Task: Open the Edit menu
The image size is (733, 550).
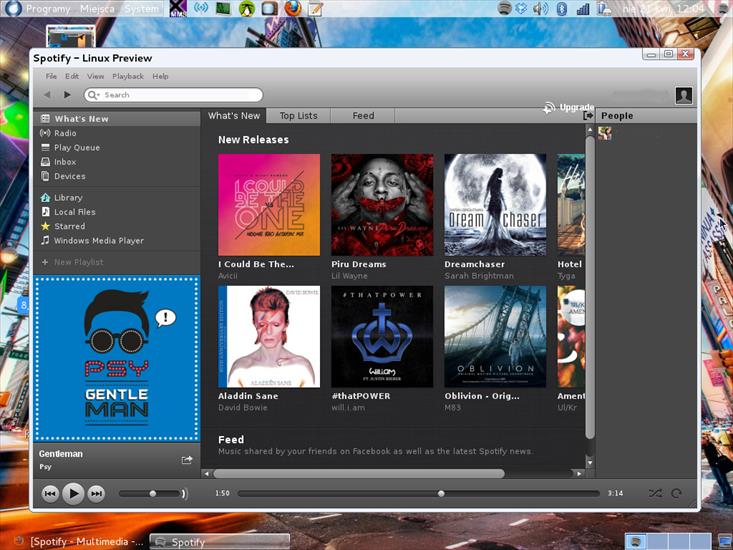Action: pos(72,76)
